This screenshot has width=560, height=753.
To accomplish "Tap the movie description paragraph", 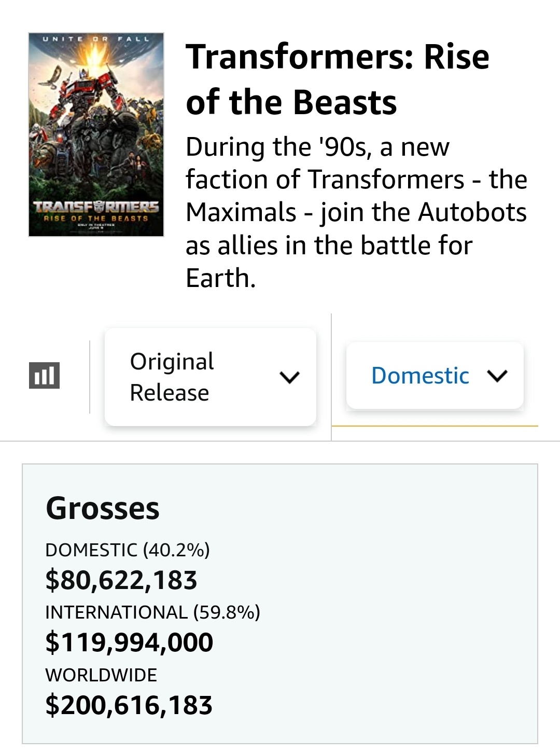I will pos(356,212).
